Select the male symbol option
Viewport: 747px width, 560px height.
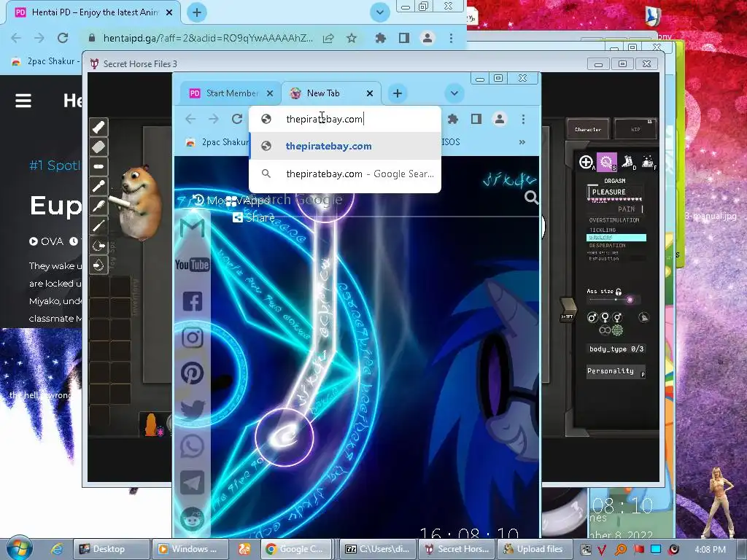point(592,318)
